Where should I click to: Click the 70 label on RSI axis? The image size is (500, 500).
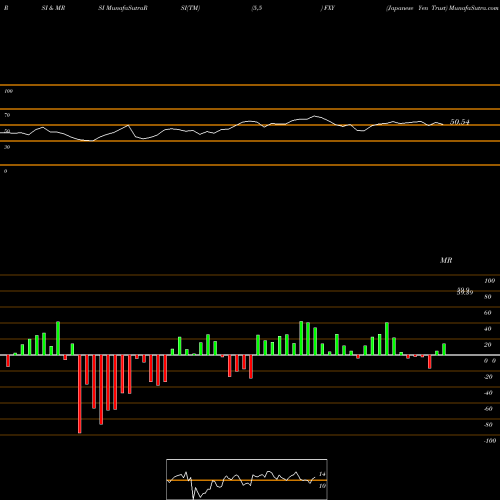7,115
